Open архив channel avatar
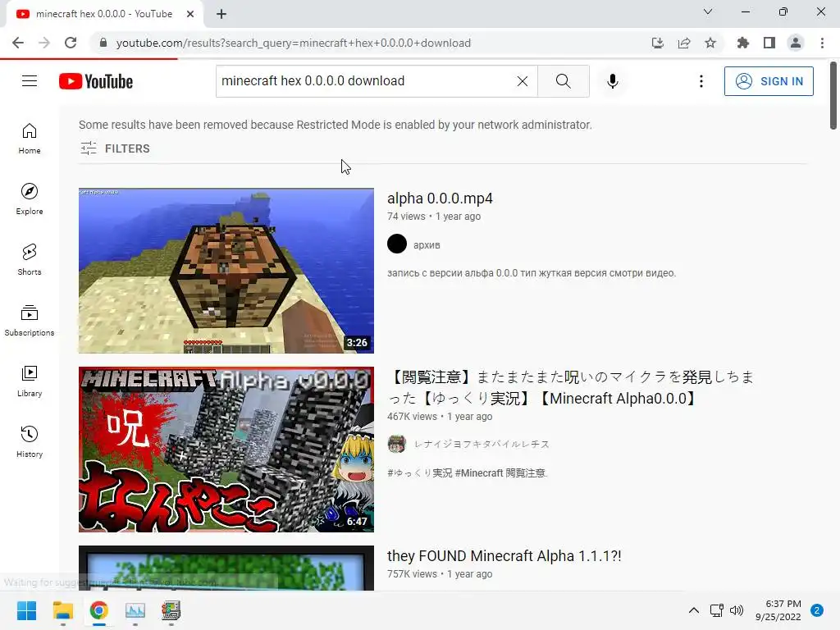 (x=397, y=244)
